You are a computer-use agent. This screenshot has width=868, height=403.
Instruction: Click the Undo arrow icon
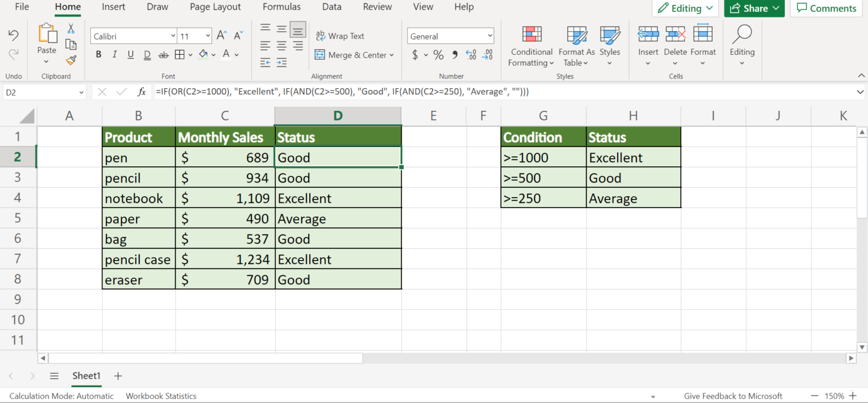tap(14, 36)
